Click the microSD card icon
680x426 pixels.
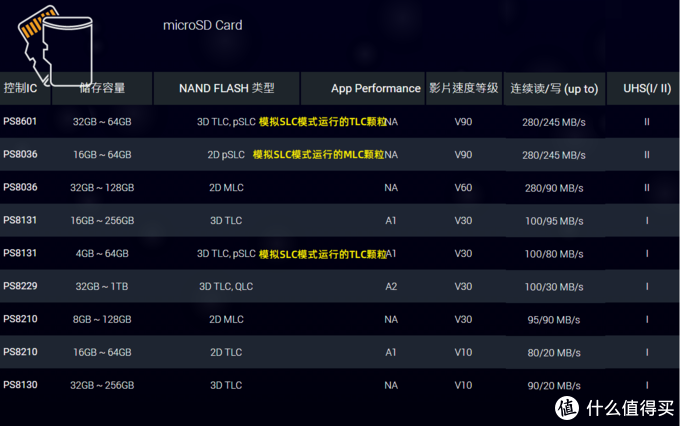(x=55, y=46)
